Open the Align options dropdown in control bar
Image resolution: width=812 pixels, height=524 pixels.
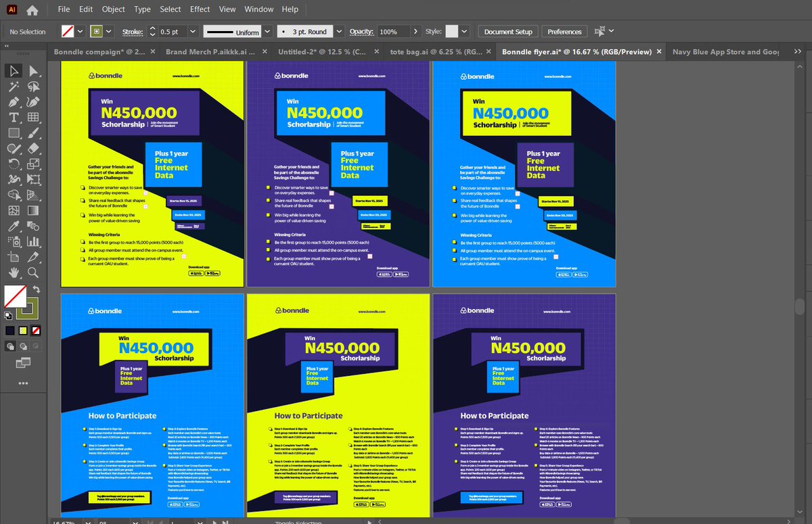coord(611,32)
